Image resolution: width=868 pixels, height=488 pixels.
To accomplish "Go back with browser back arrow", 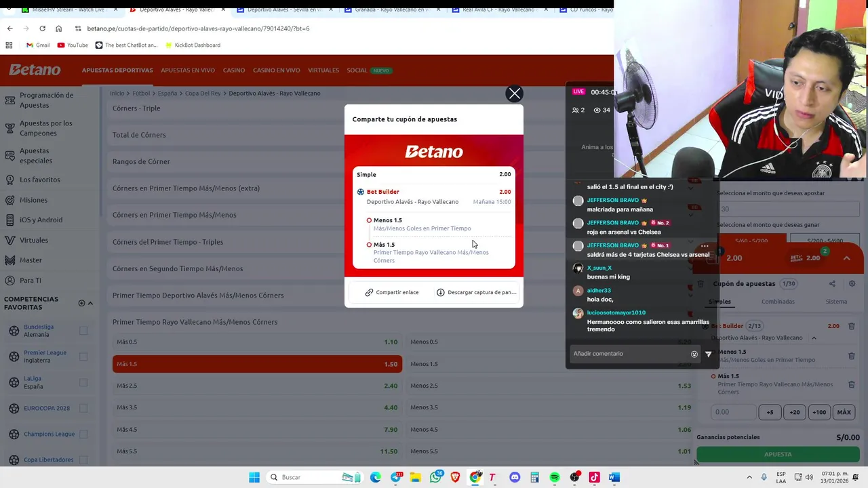I will (x=9, y=28).
